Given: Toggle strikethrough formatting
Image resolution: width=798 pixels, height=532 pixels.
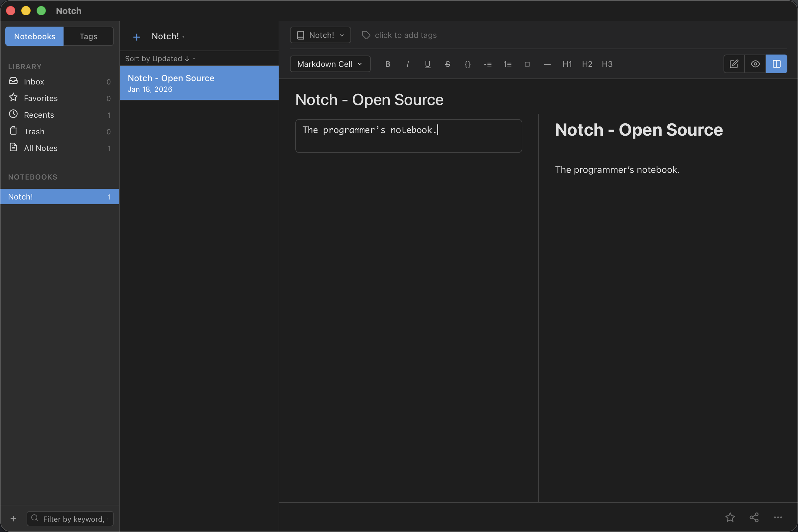Looking at the screenshot, I should click(448, 64).
